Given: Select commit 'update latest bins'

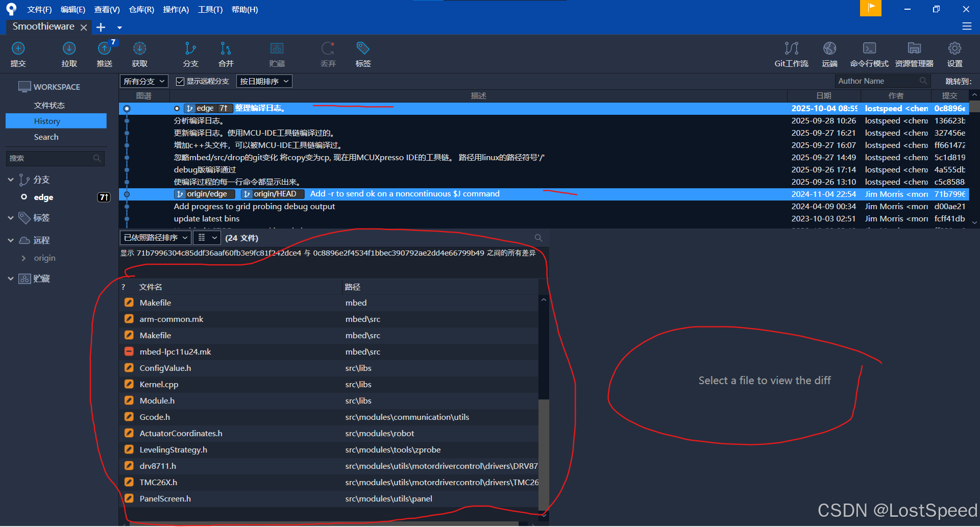Looking at the screenshot, I should click(544, 219).
